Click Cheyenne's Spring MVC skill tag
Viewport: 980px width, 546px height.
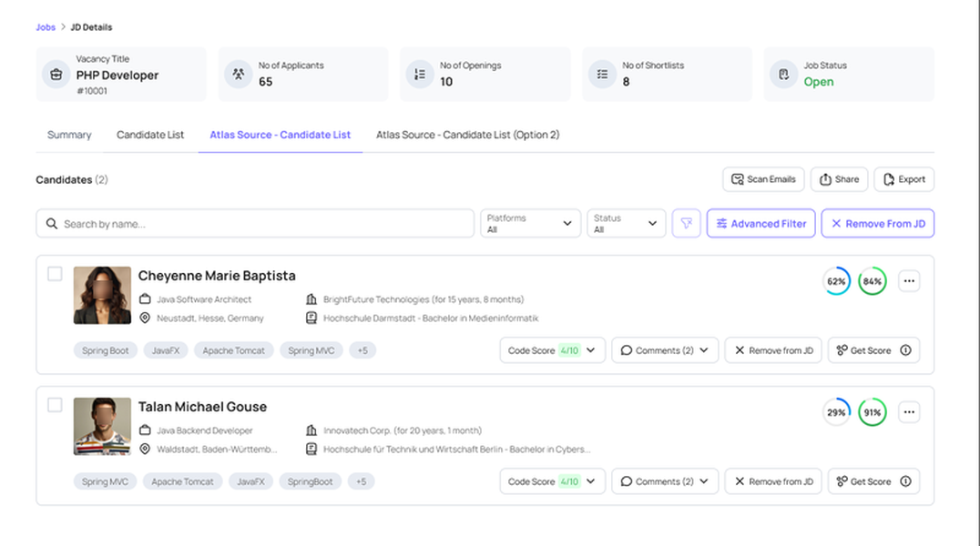tap(311, 350)
